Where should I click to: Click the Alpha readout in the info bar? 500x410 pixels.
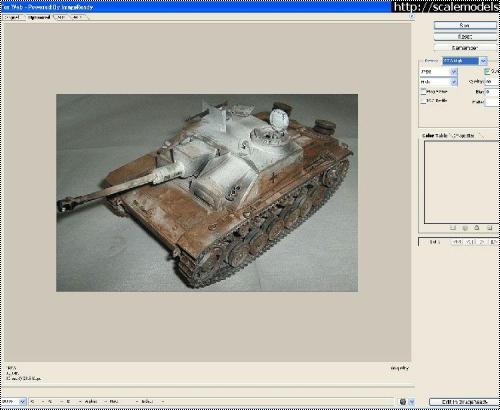click(91, 402)
